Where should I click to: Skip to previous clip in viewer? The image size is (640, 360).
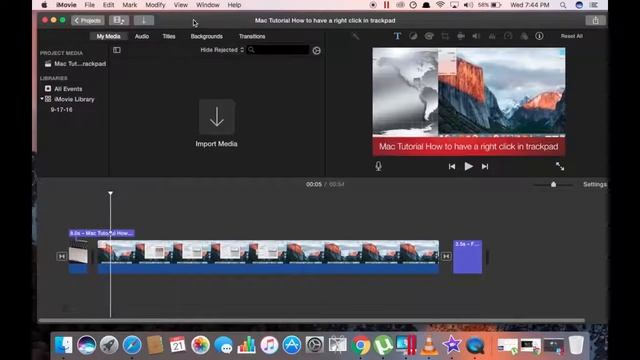click(x=452, y=167)
